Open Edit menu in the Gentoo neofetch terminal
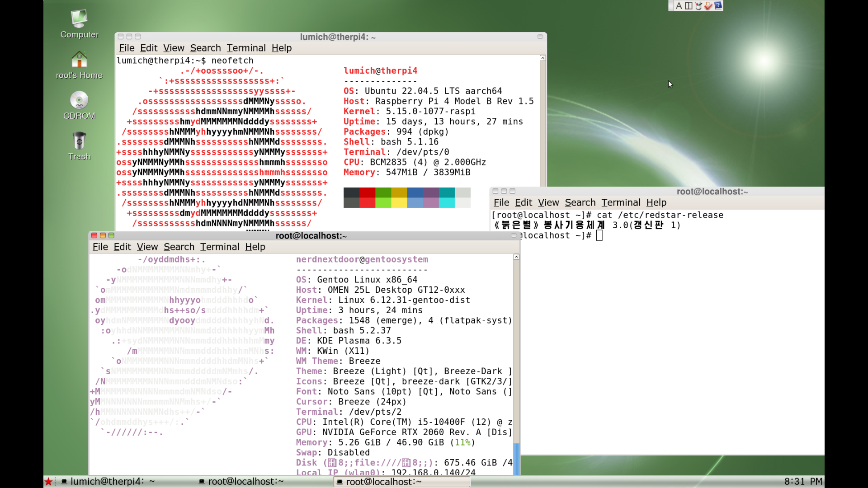The width and height of the screenshot is (868, 488). [123, 247]
